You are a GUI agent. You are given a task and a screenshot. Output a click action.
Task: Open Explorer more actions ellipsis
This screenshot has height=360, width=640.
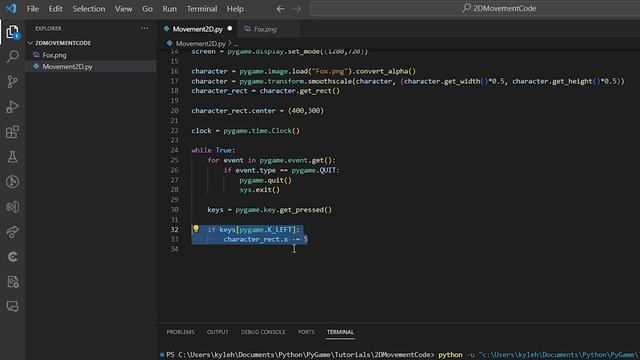pos(144,28)
